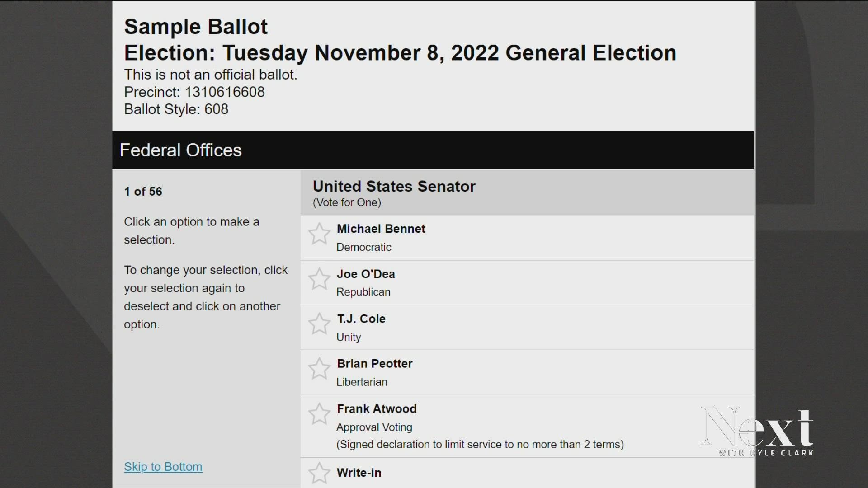Choose the Joe O'Dea candidate name
Image resolution: width=868 pixels, height=488 pixels.
(x=366, y=274)
